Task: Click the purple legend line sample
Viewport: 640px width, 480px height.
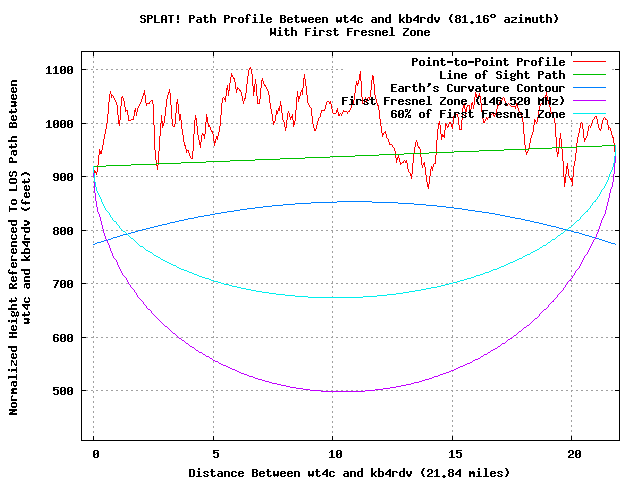Action: click(x=589, y=100)
